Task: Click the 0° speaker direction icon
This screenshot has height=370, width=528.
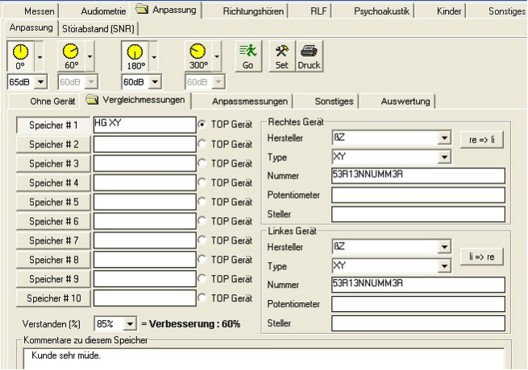Action: (20, 56)
